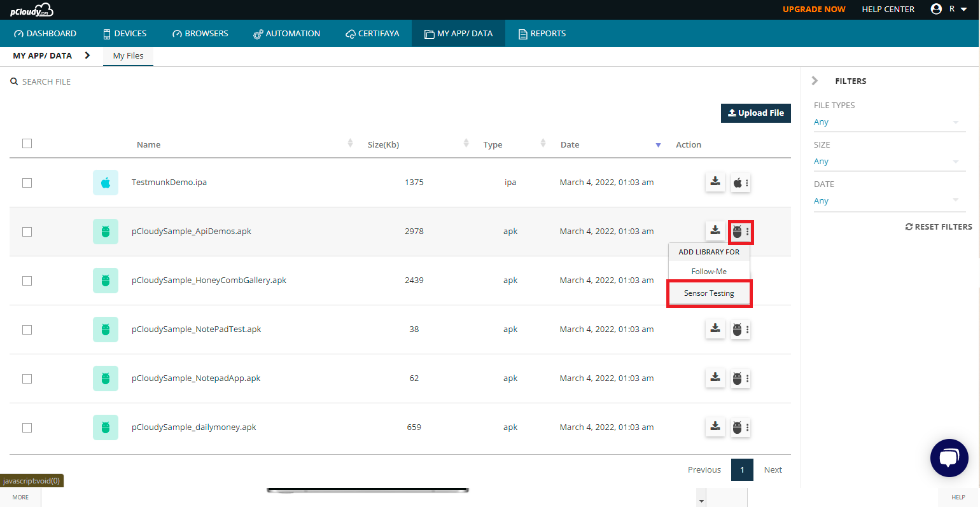Open the Devices tab
Image resolution: width=980 pixels, height=507 pixels.
pos(125,34)
